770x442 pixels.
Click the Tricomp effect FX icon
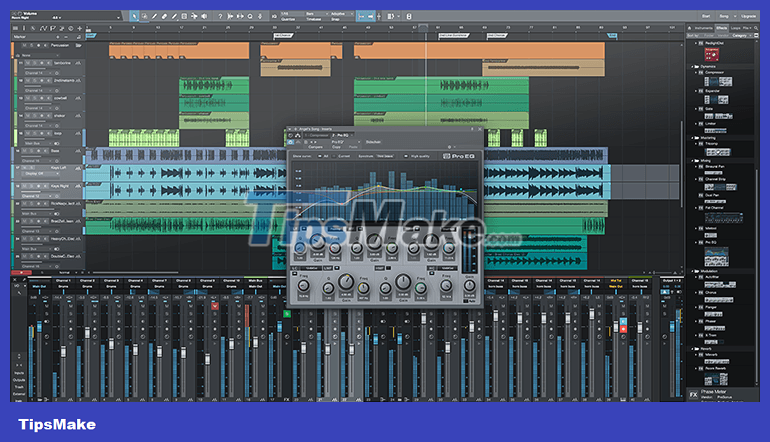click(x=701, y=143)
